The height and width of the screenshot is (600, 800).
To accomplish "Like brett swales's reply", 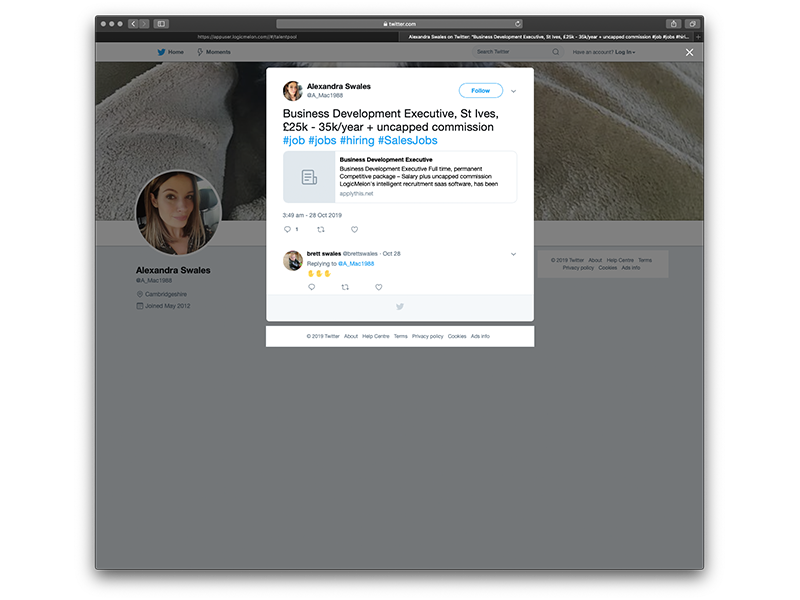I will coord(379,287).
